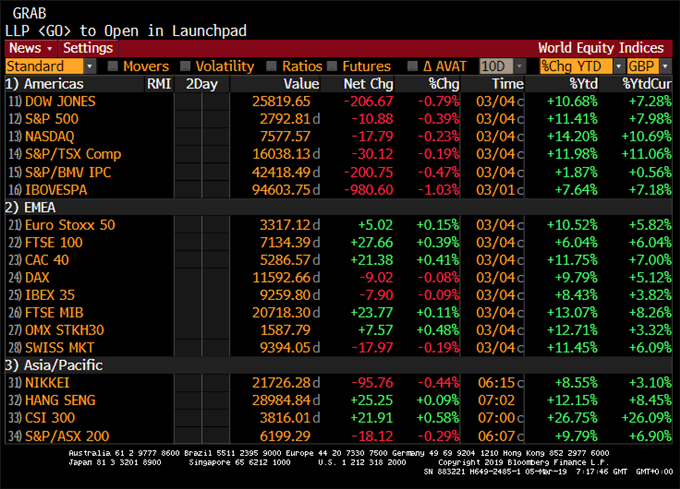Click the IBOVESPA net change -980.60
Image resolution: width=680 pixels, height=489 pixels.
369,190
